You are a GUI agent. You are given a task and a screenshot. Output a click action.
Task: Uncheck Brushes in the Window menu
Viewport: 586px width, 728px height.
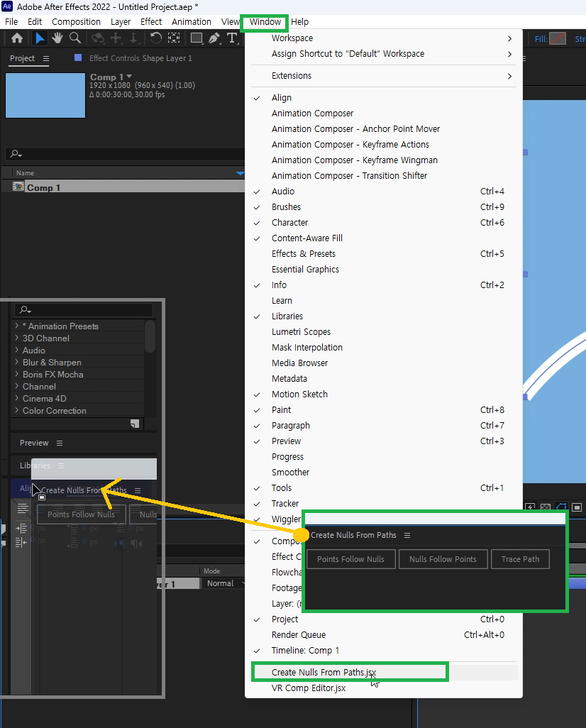coord(257,207)
